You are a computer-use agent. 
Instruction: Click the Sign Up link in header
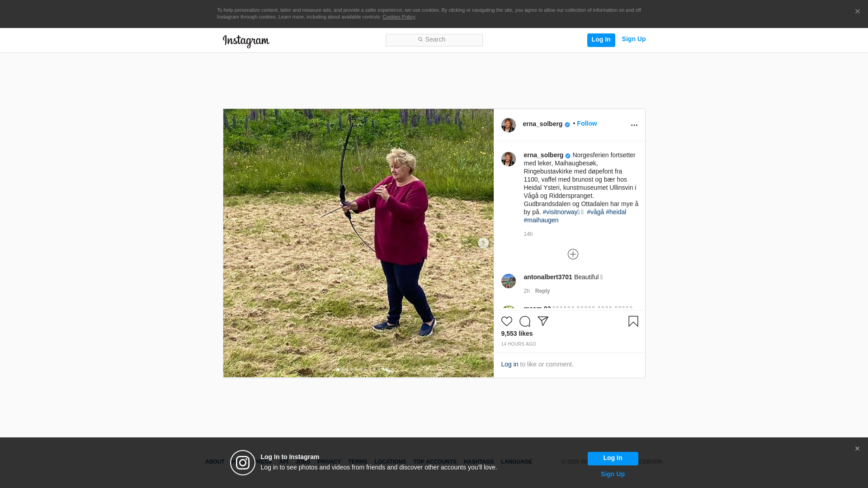(x=633, y=39)
